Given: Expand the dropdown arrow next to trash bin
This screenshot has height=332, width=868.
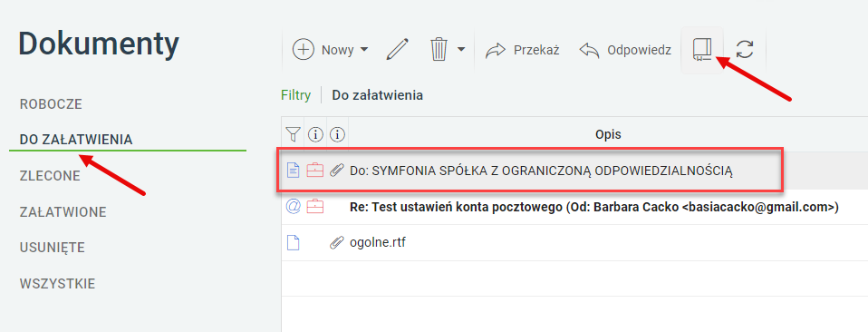Looking at the screenshot, I should pyautogui.click(x=461, y=50).
